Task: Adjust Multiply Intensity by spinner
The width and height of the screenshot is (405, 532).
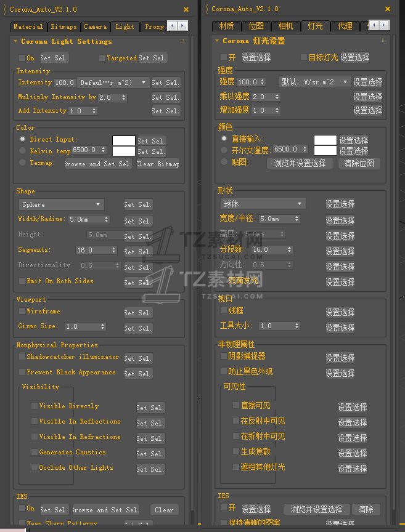Action: (123, 97)
